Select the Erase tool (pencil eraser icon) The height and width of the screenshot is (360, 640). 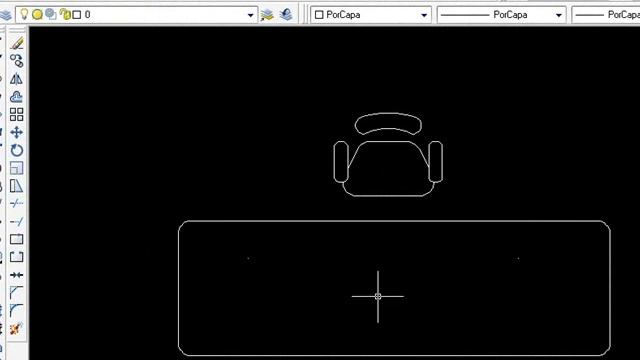tap(16, 43)
